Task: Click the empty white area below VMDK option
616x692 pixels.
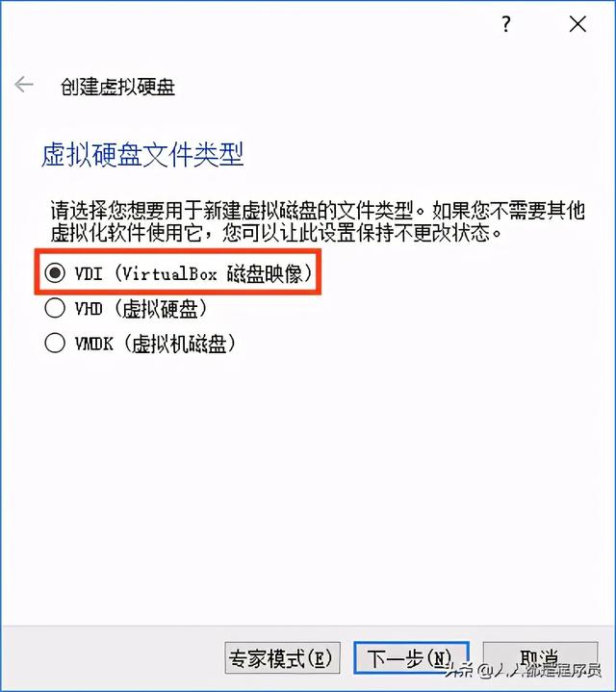Action: tap(309, 485)
